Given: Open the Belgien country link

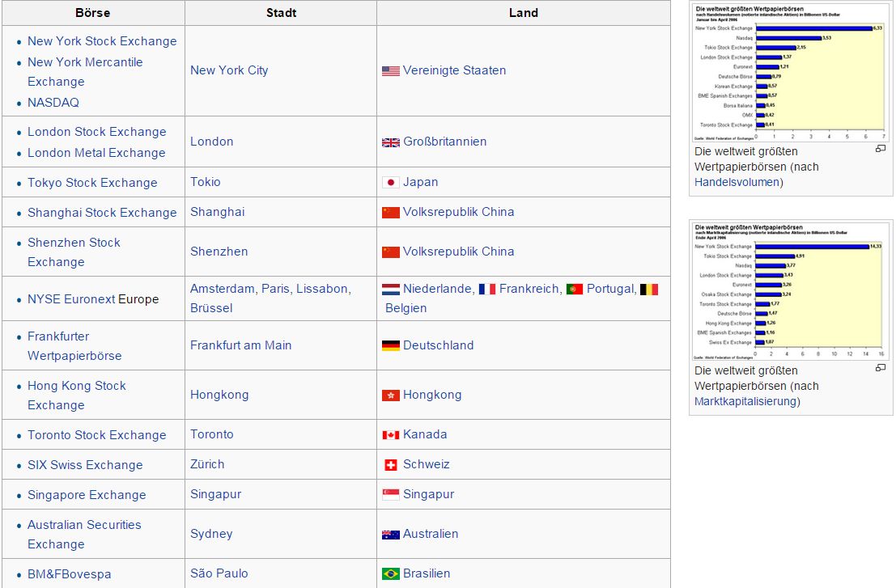Looking at the screenshot, I should click(406, 308).
